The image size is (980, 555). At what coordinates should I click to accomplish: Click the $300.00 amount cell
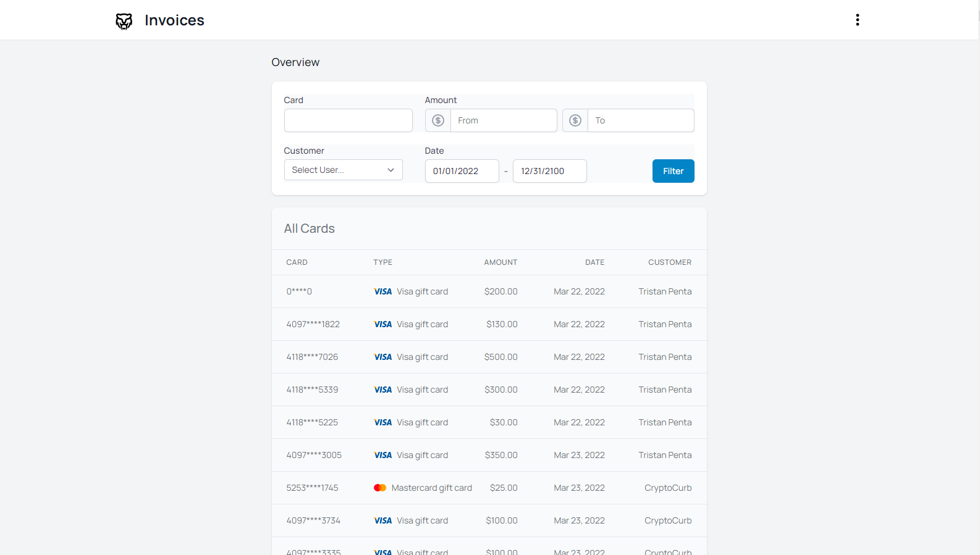tap(501, 390)
